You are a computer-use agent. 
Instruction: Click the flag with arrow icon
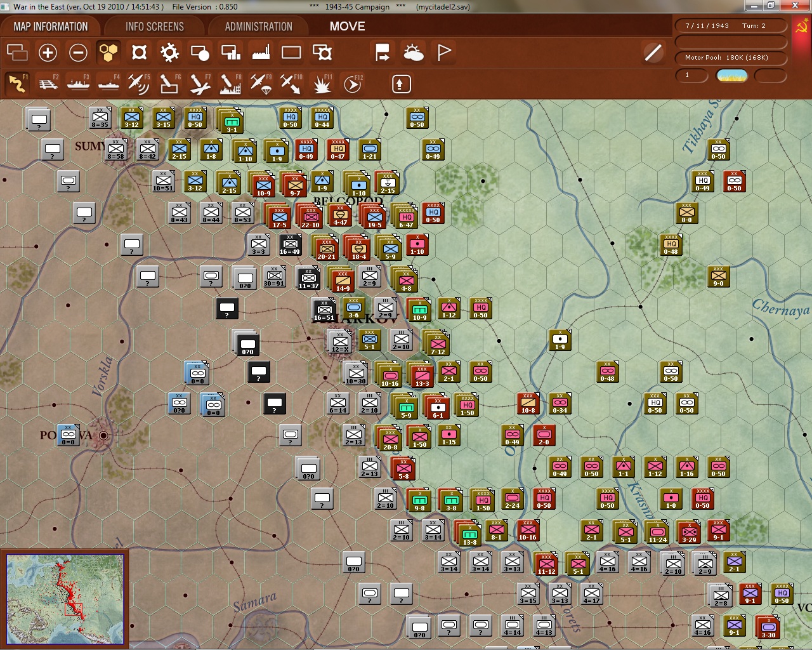(x=383, y=53)
